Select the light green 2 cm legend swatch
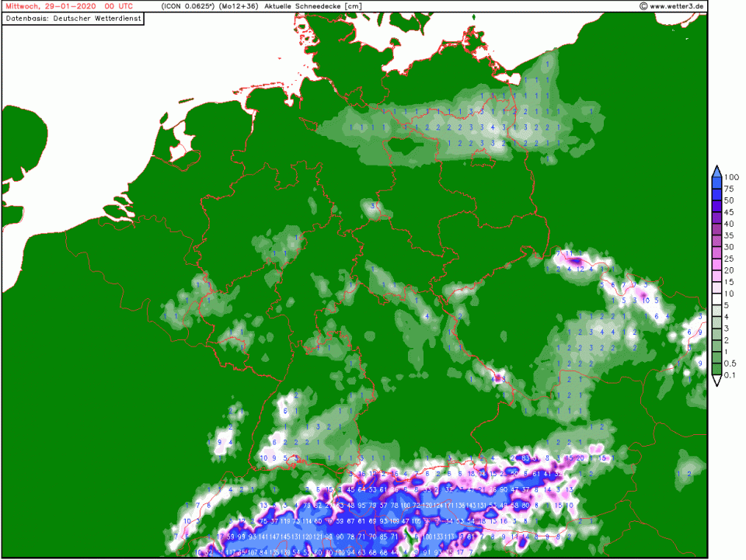 point(716,335)
